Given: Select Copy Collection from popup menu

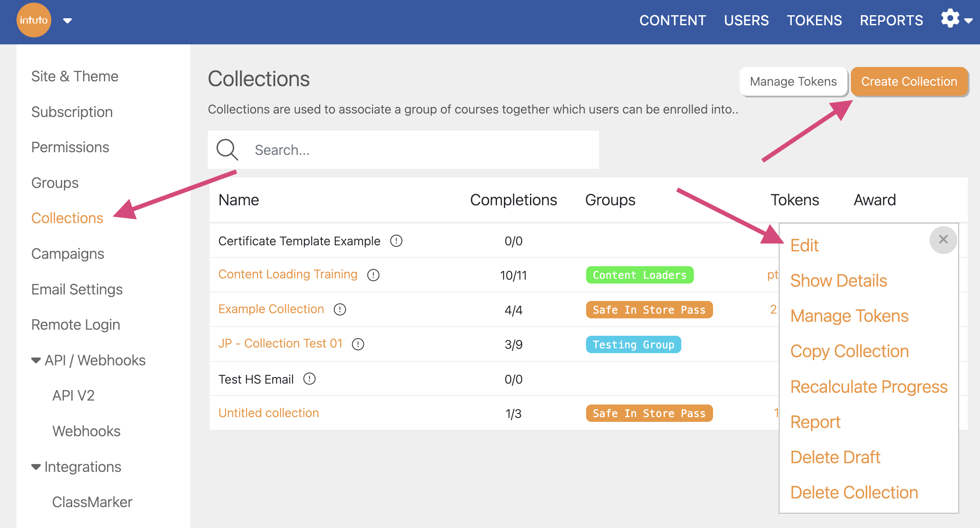Looking at the screenshot, I should (x=849, y=351).
